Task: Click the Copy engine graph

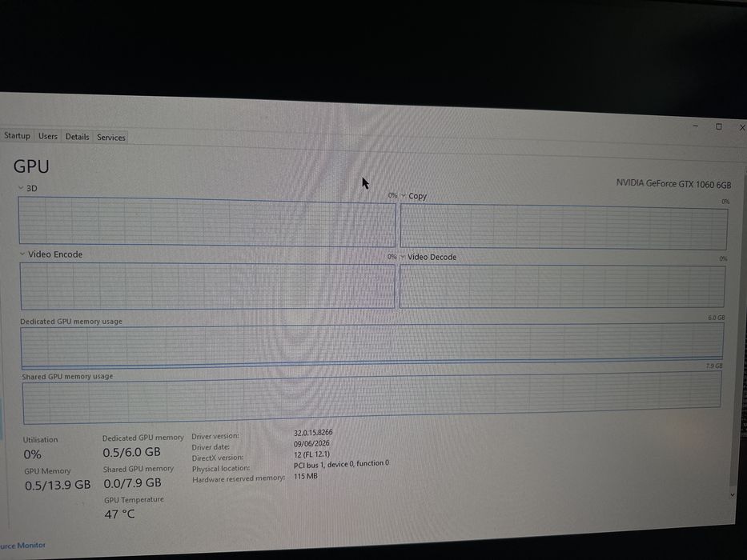Action: [564, 226]
